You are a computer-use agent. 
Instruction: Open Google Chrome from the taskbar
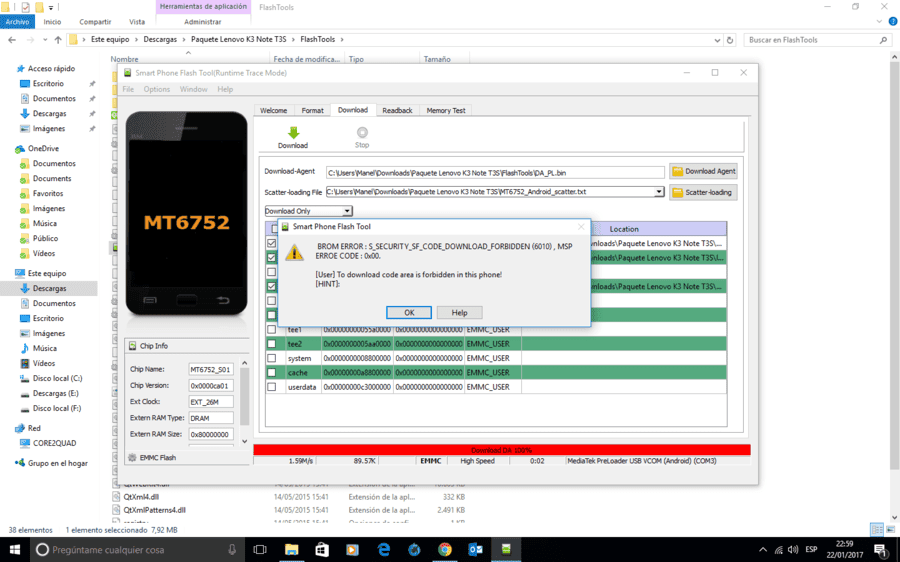pyautogui.click(x=445, y=549)
